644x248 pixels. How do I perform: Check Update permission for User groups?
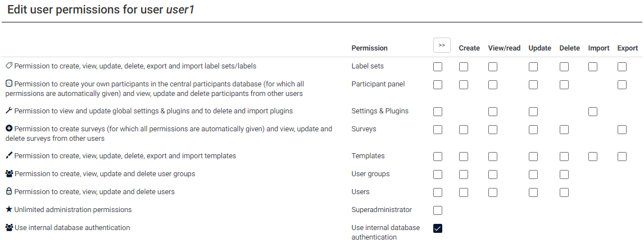(x=533, y=174)
